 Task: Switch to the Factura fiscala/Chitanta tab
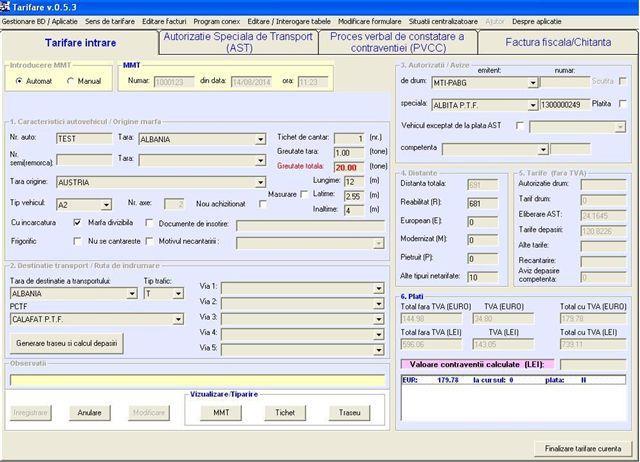(558, 42)
